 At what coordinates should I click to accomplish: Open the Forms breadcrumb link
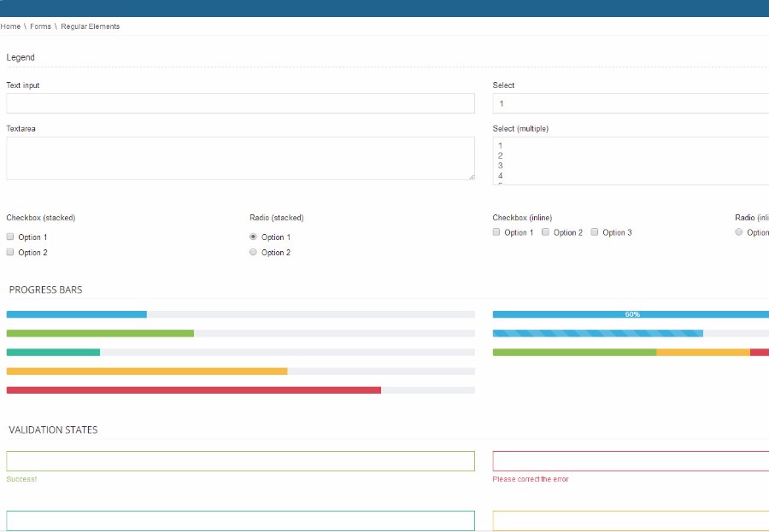(40, 26)
